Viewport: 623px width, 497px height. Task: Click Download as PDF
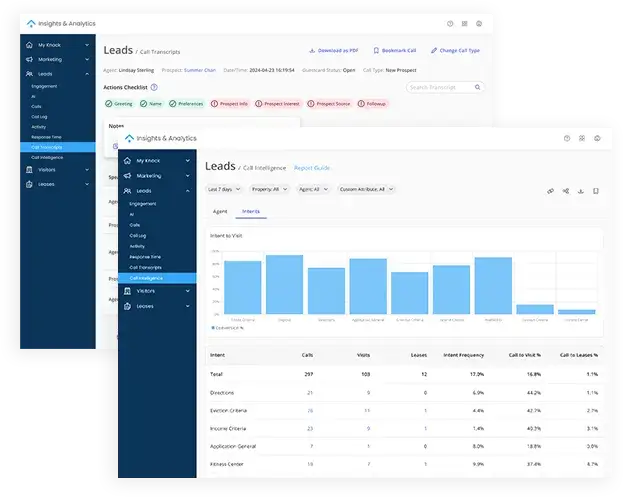[x=334, y=50]
